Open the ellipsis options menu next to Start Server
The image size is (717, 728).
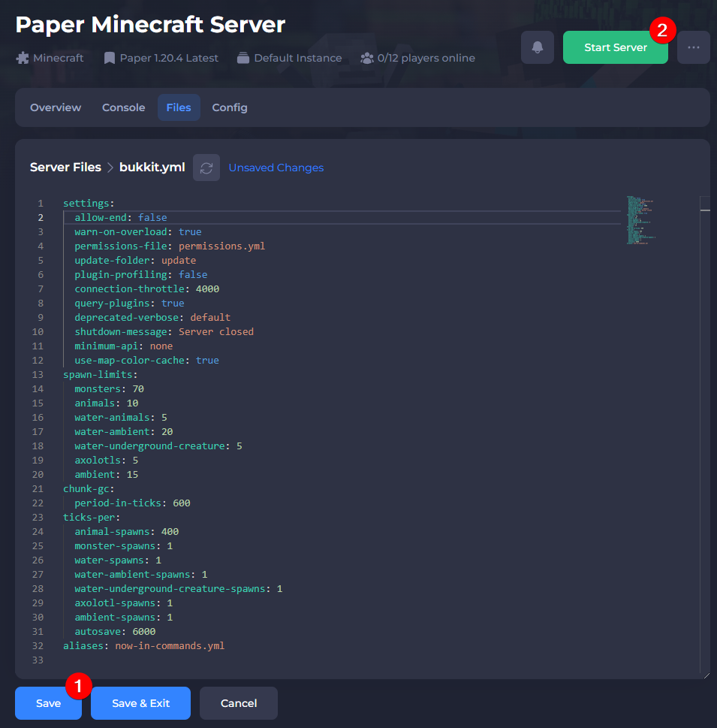(693, 47)
